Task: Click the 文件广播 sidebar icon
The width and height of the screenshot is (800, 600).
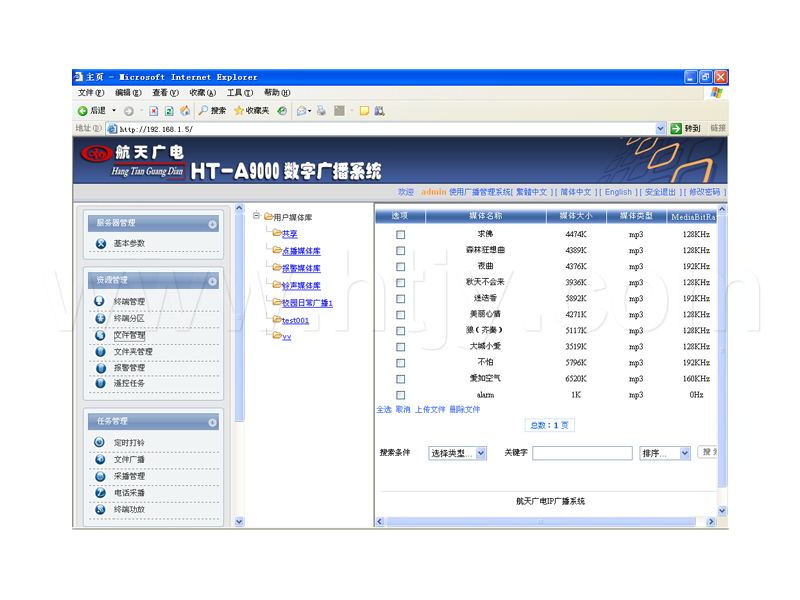Action: 100,459
